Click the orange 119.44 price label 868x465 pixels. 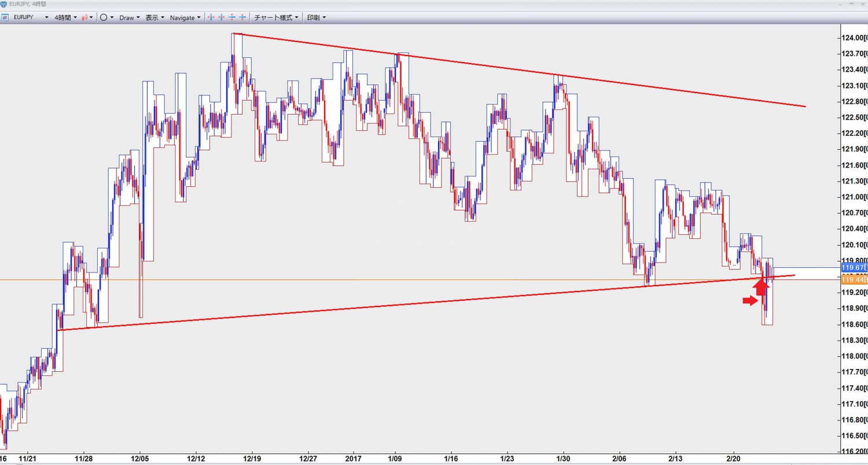854,280
